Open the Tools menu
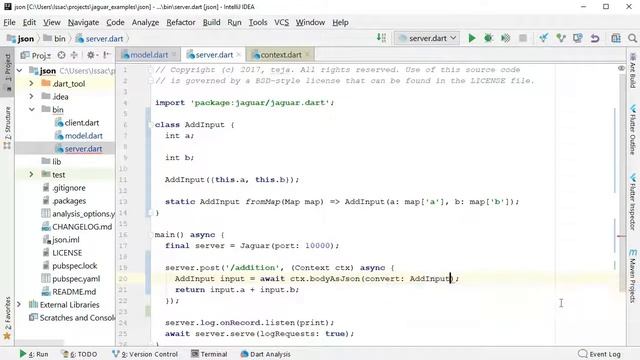 258,22
